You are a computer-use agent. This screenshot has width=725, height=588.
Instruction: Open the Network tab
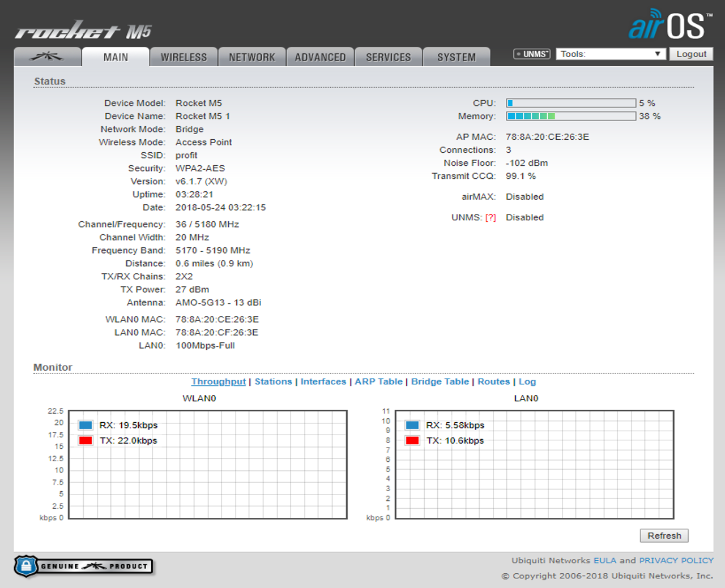click(x=251, y=57)
